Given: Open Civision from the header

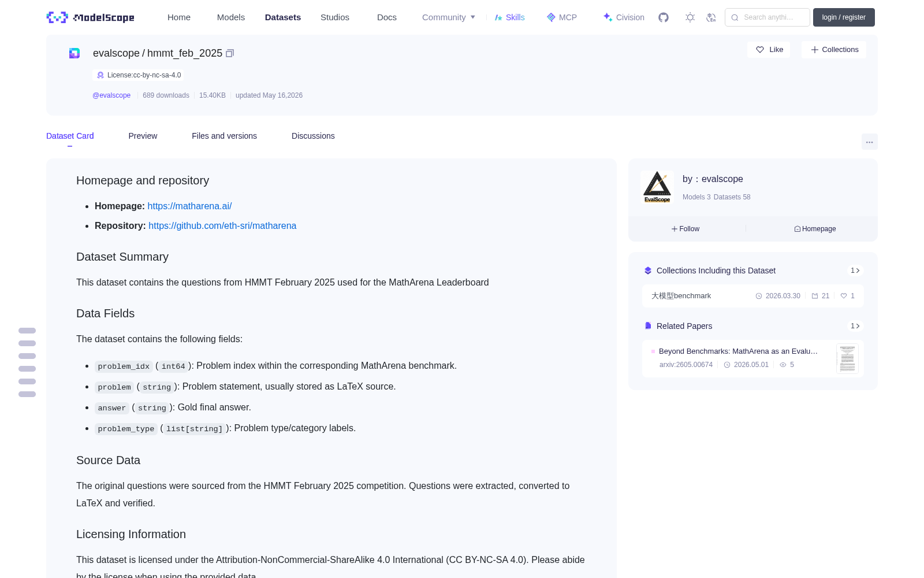Looking at the screenshot, I should (x=624, y=17).
